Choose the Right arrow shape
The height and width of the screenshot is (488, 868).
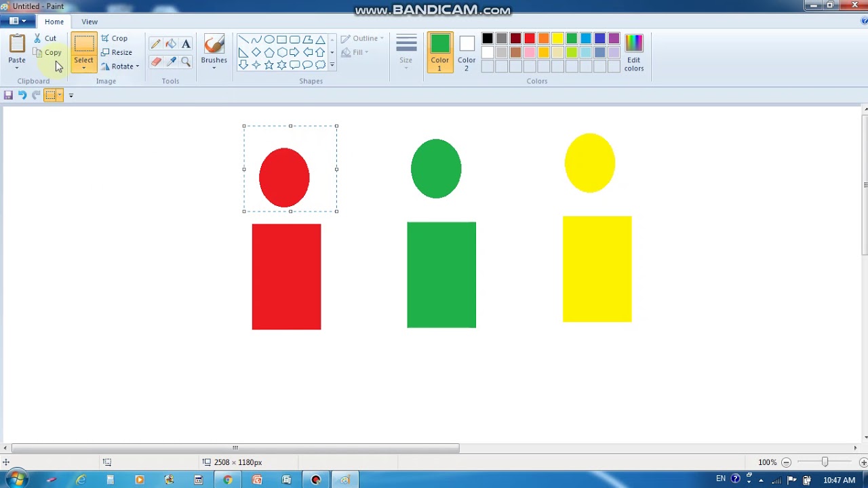[295, 52]
